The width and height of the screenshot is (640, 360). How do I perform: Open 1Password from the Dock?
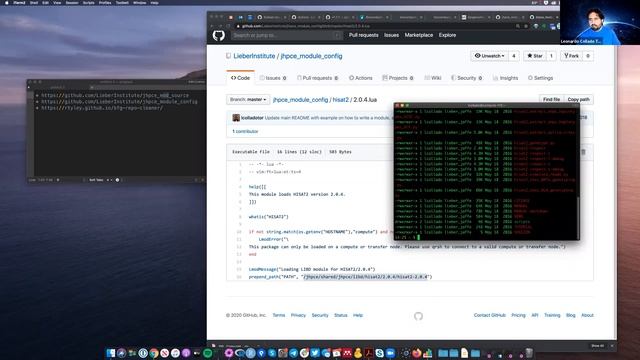pos(143,353)
